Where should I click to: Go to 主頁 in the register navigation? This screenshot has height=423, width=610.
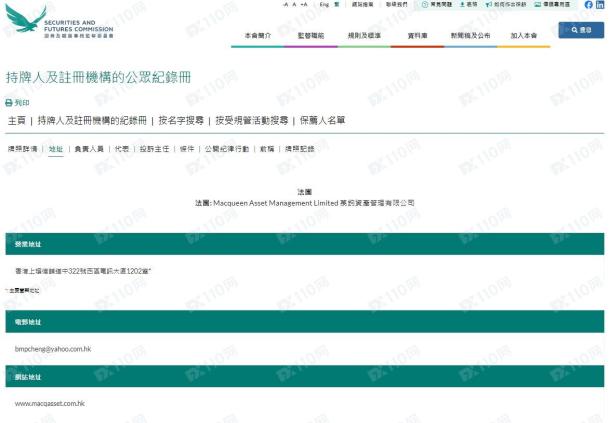[17, 121]
